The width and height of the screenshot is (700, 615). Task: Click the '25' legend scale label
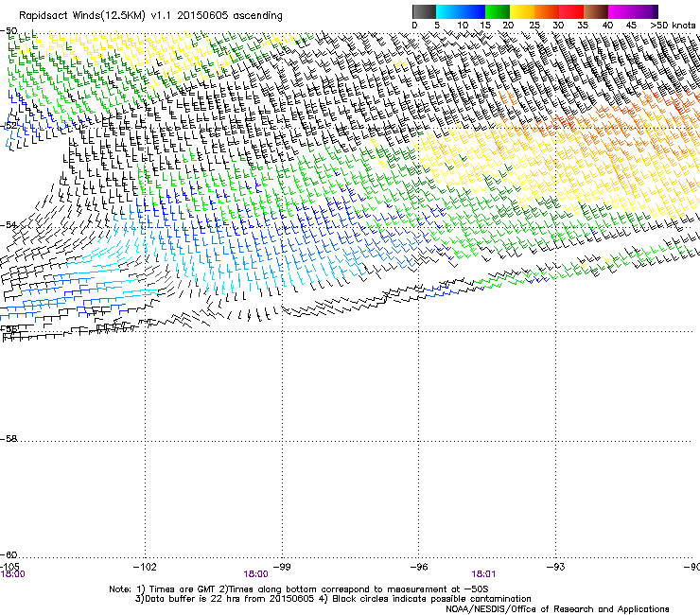coord(534,26)
